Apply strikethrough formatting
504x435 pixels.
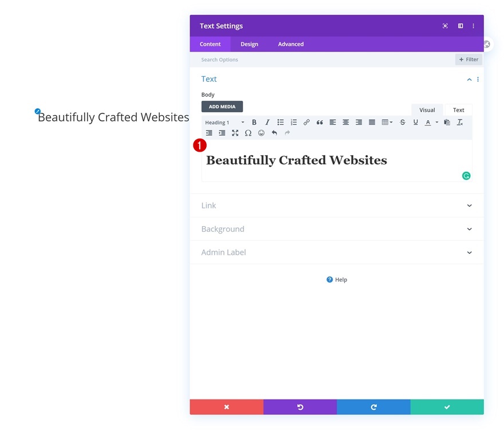403,122
